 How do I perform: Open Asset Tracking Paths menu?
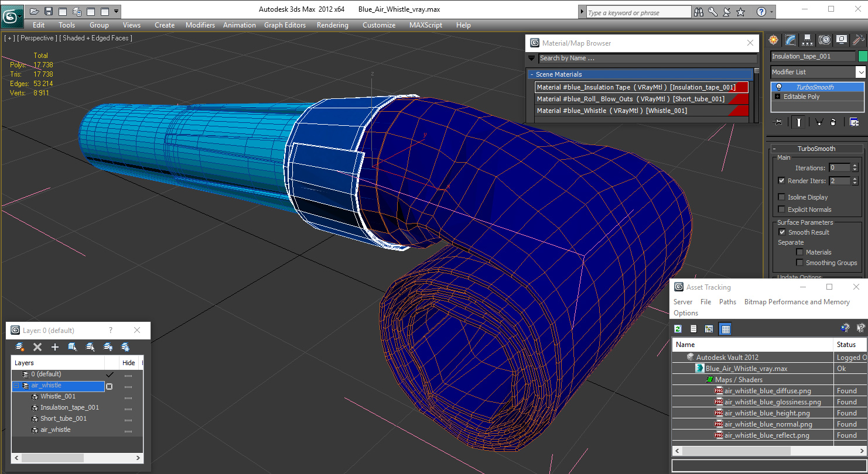727,302
